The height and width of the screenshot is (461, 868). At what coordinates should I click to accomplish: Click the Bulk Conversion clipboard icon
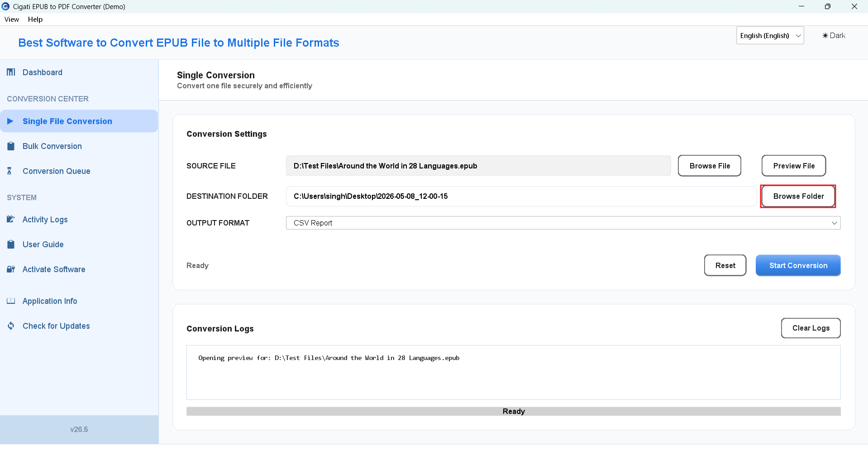(11, 146)
